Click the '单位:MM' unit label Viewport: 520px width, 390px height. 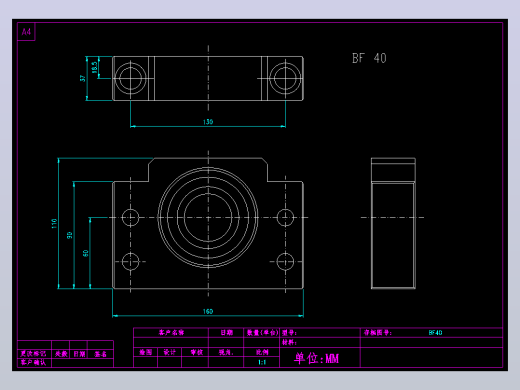tap(316, 358)
